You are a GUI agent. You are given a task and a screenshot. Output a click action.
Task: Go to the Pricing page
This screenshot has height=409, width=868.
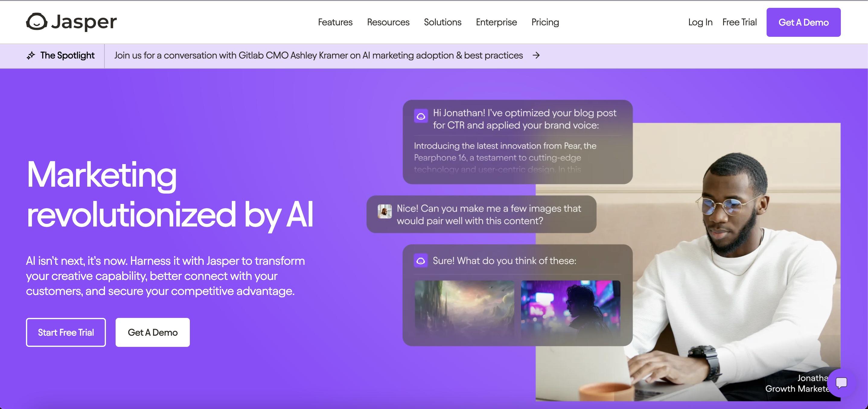click(545, 22)
